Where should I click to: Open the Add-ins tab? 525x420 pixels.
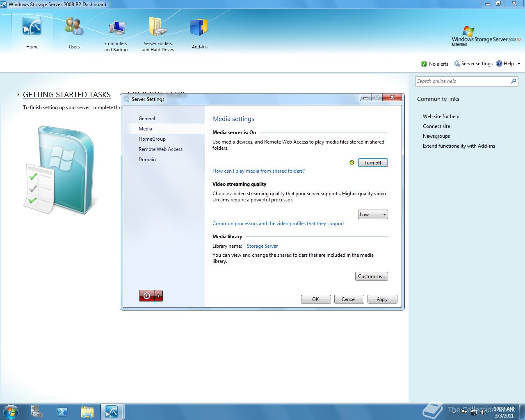click(x=200, y=34)
